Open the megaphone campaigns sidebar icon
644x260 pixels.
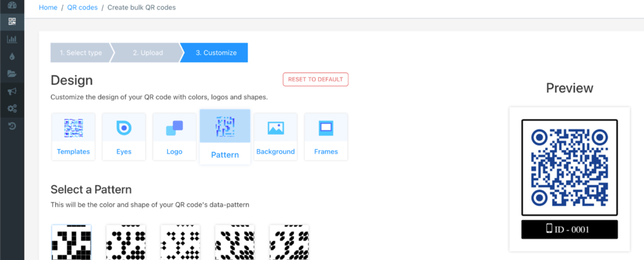pyautogui.click(x=12, y=91)
